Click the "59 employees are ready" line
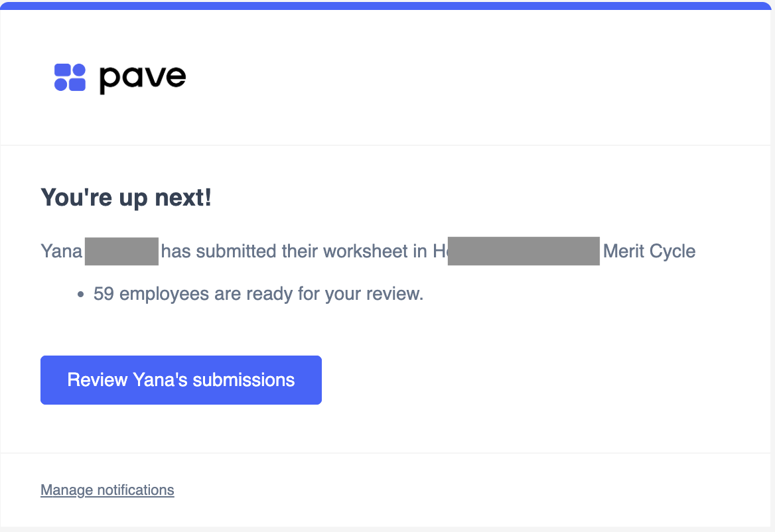The width and height of the screenshot is (775, 532). point(259,294)
